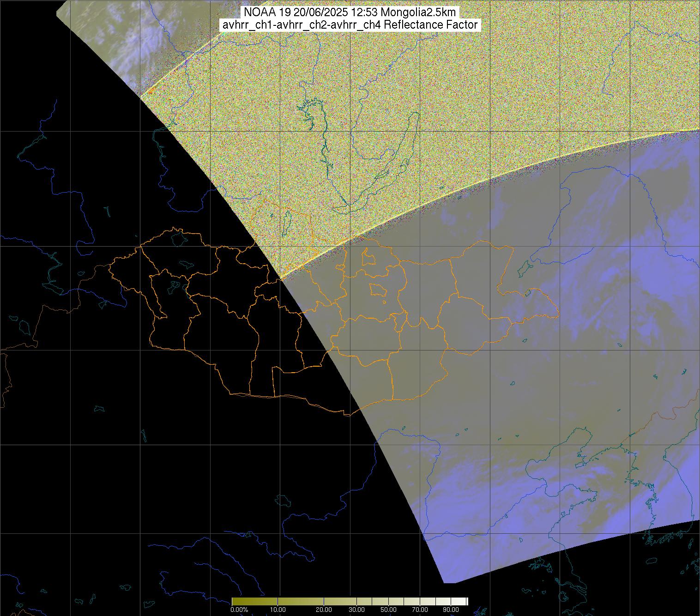Click the NOAA 19 date and time title line
Viewport: 700px width, 616px height.
pos(350,13)
